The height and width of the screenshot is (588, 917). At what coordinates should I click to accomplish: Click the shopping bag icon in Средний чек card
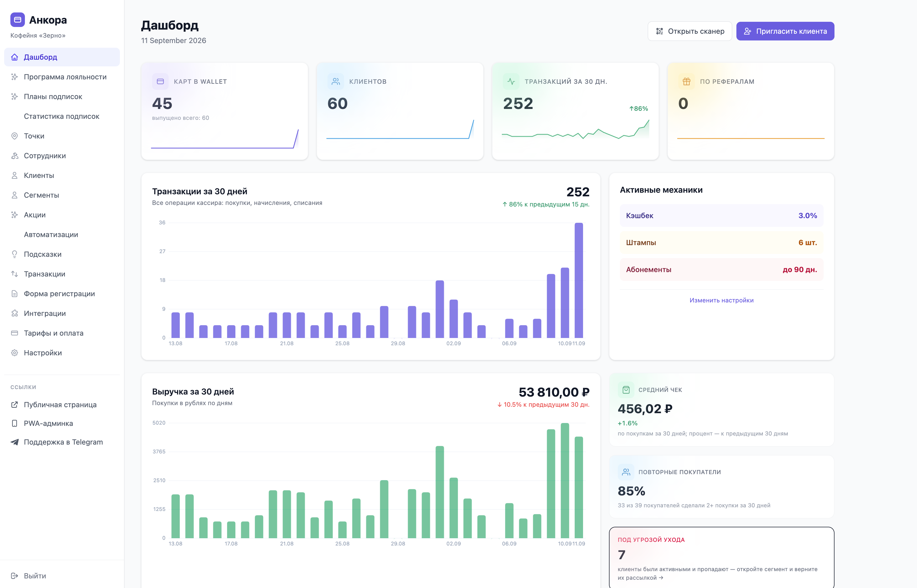pos(626,390)
